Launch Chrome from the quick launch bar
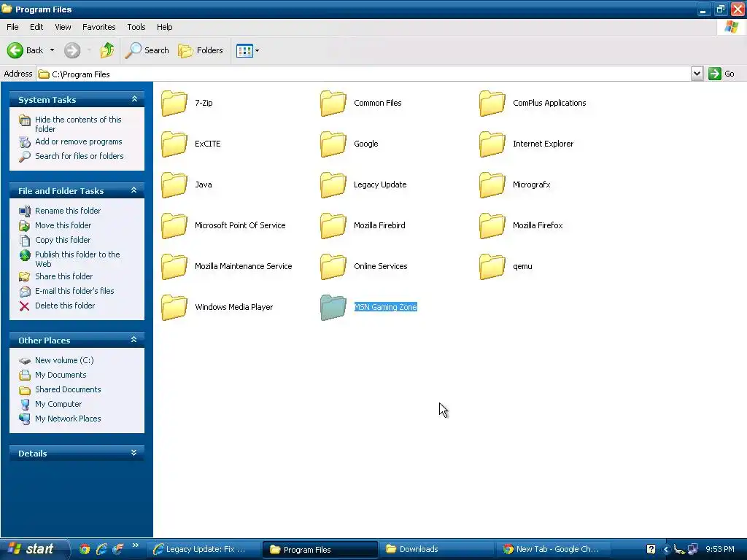Screen dimensions: 747x560 [85, 549]
